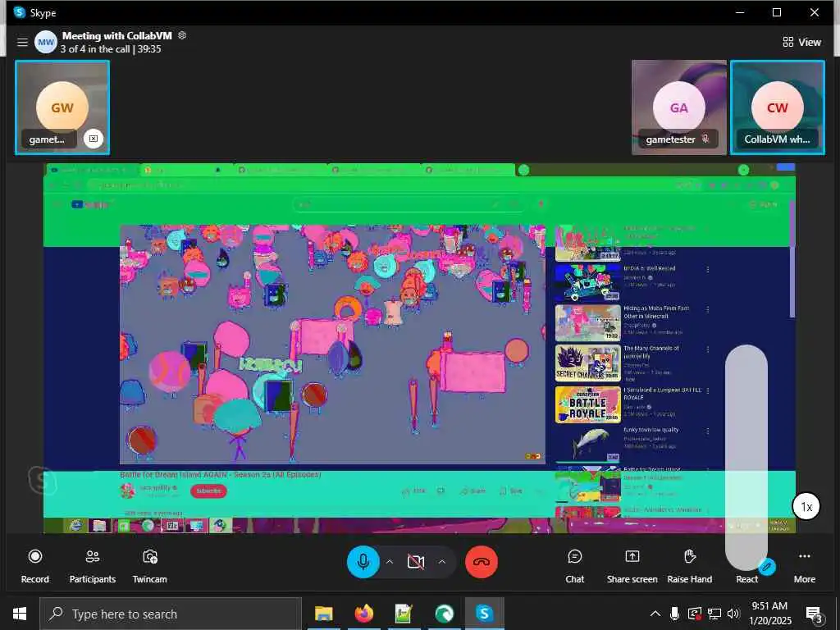Open Notepad++ from the taskbar
This screenshot has height=630, width=840.
[404, 614]
